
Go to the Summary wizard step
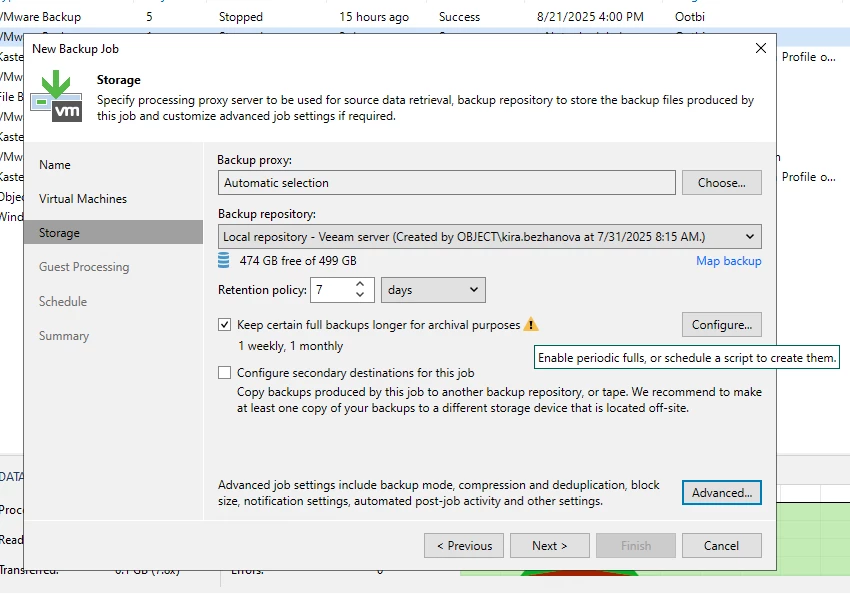click(x=64, y=336)
